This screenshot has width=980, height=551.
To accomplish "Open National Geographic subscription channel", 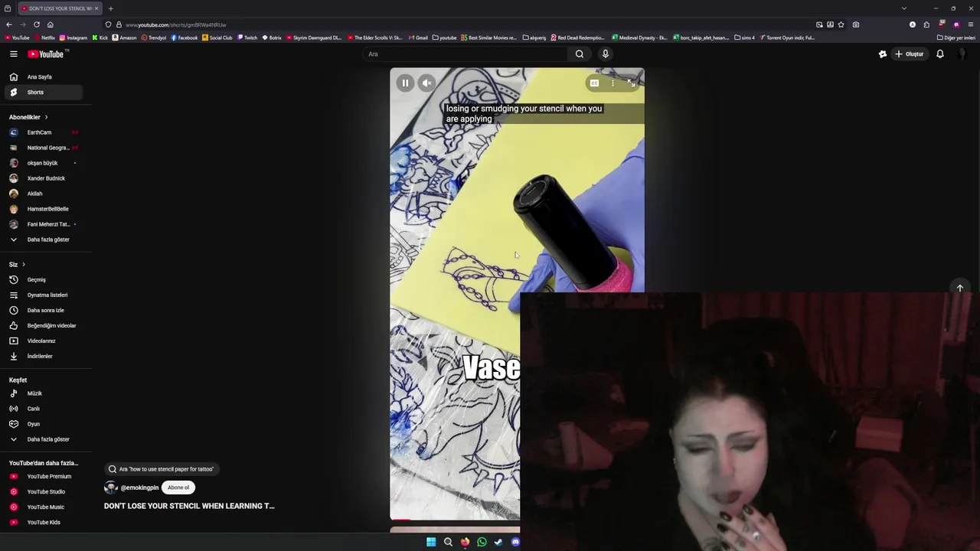I will pos(42,148).
